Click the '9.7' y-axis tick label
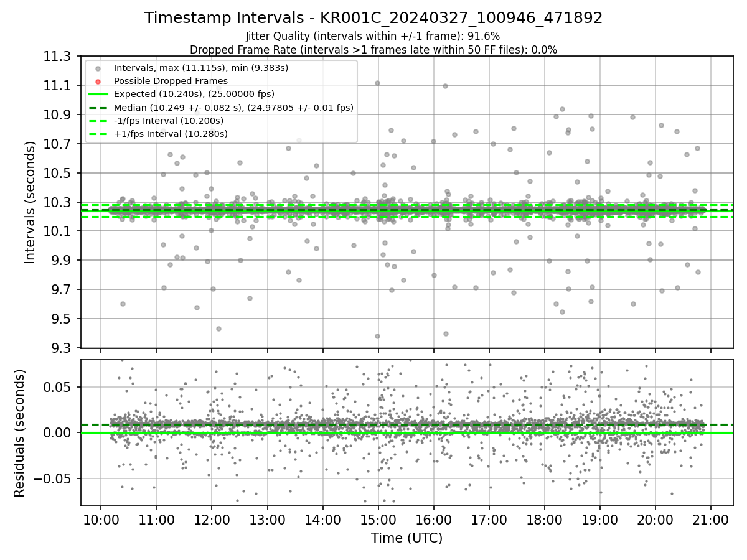This screenshot has height=560, width=747. pyautogui.click(x=60, y=290)
